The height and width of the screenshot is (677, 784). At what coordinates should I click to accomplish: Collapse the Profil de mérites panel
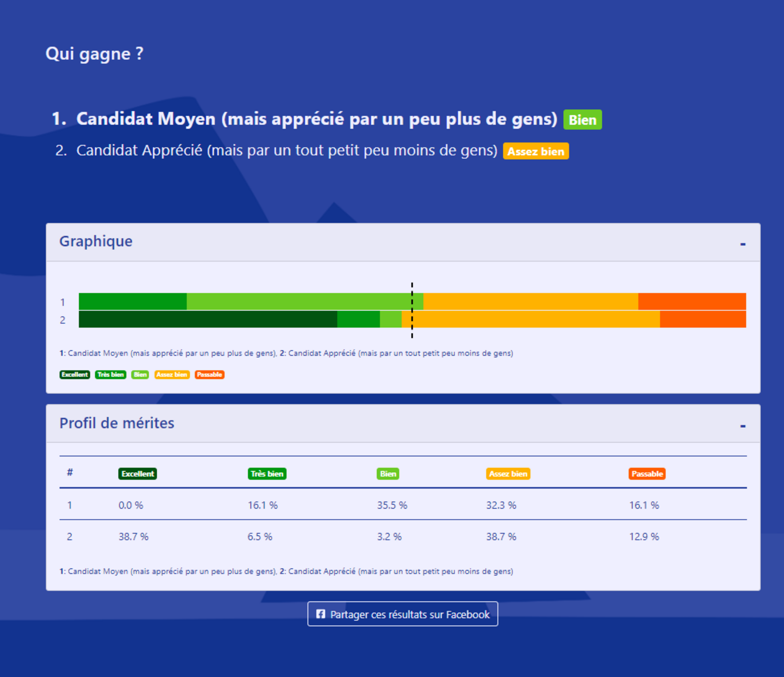point(743,426)
